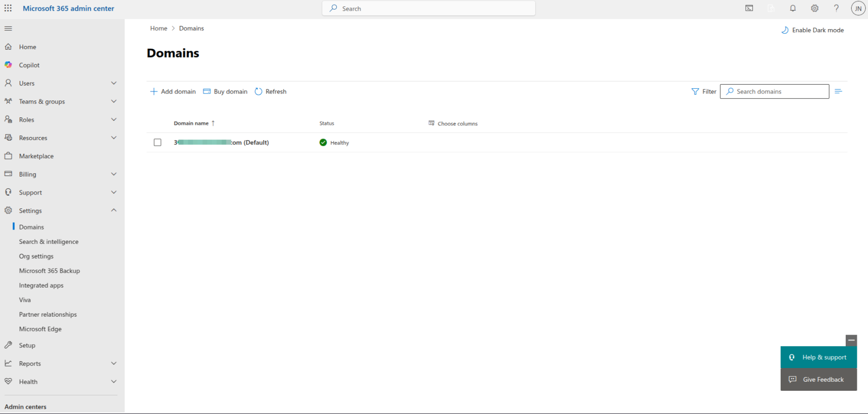Open Org settings page
Image resolution: width=868 pixels, height=414 pixels.
pos(36,256)
